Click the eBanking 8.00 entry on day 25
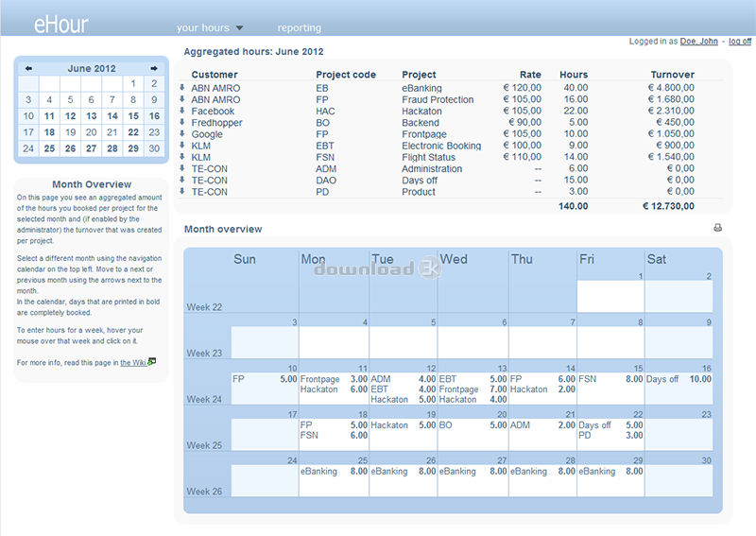The image size is (756, 536). (335, 472)
